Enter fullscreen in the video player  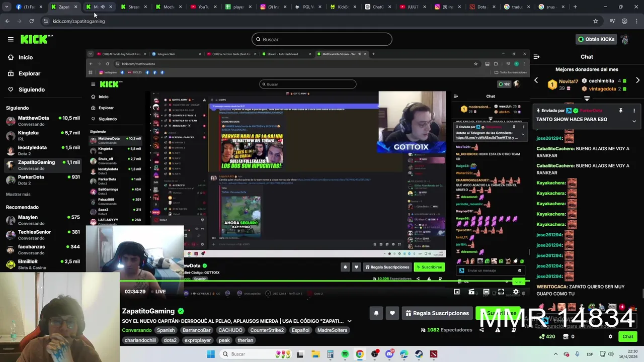[x=501, y=292]
